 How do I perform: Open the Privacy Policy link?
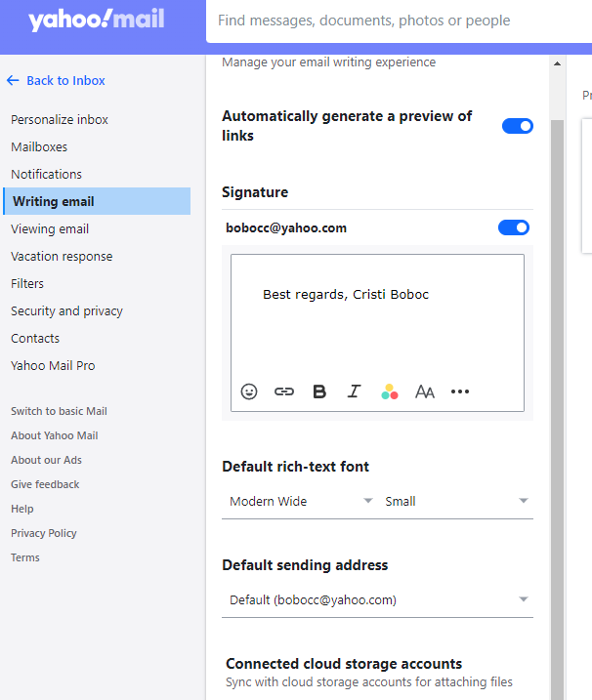(x=44, y=533)
